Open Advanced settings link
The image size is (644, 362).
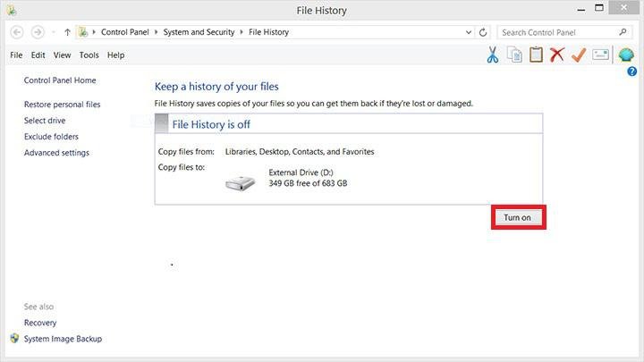point(56,153)
